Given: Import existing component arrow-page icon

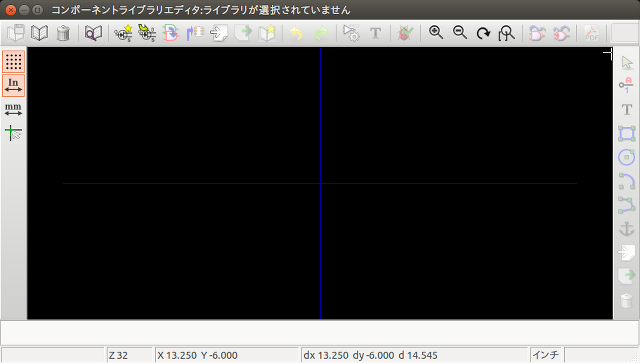Looking at the screenshot, I should pyautogui.click(x=219, y=33).
